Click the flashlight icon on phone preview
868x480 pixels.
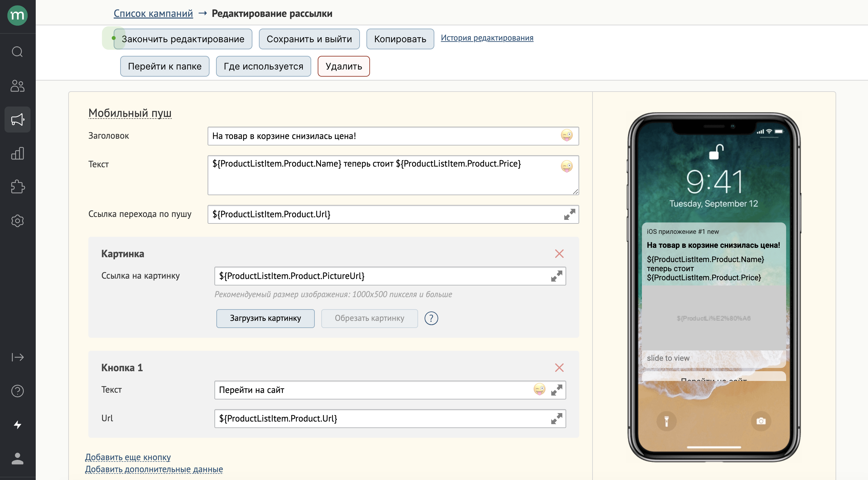click(666, 421)
